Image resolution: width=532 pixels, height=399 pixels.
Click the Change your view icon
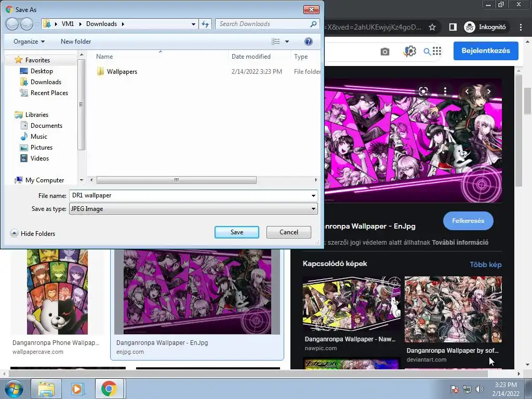(275, 42)
